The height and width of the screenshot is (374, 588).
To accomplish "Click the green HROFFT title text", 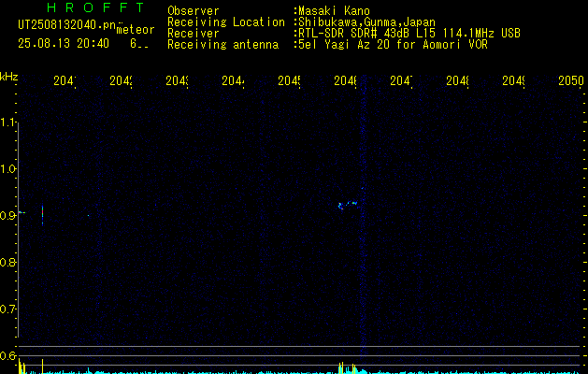I will tap(95, 7).
